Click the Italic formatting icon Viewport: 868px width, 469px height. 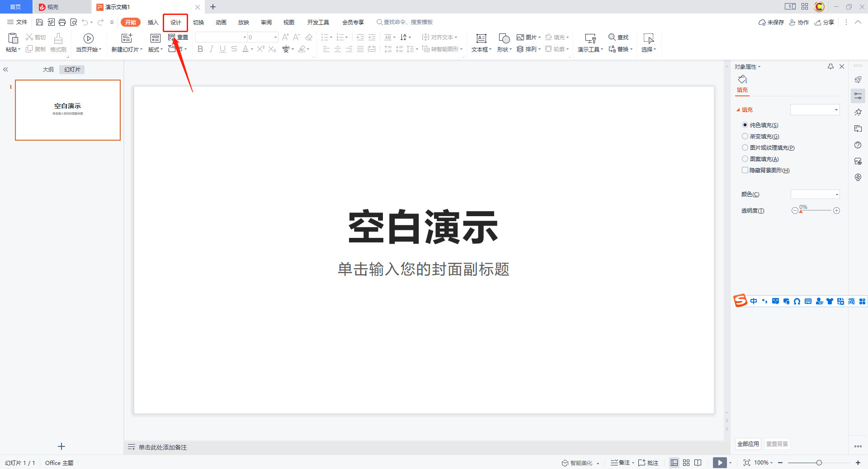click(211, 49)
